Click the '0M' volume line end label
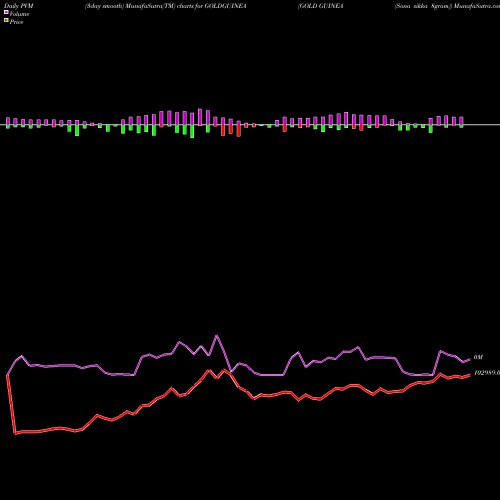 point(478,357)
